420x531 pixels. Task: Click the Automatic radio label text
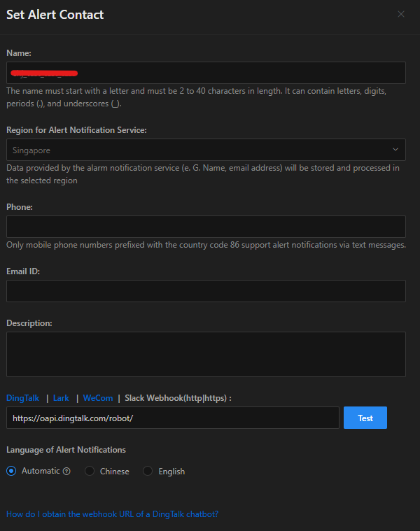(41, 471)
